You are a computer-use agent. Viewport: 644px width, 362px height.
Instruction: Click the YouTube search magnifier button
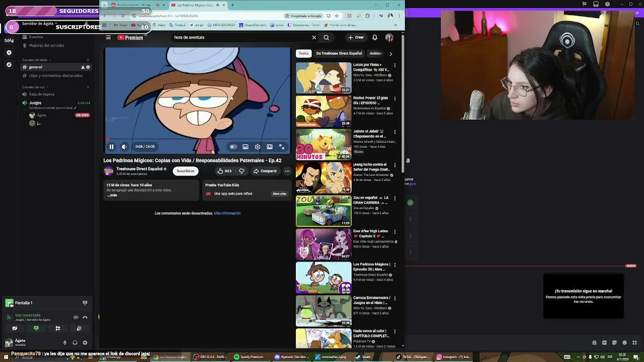[326, 37]
